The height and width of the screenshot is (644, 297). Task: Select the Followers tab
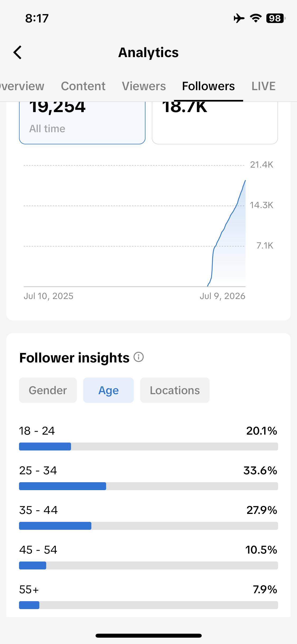click(x=208, y=86)
